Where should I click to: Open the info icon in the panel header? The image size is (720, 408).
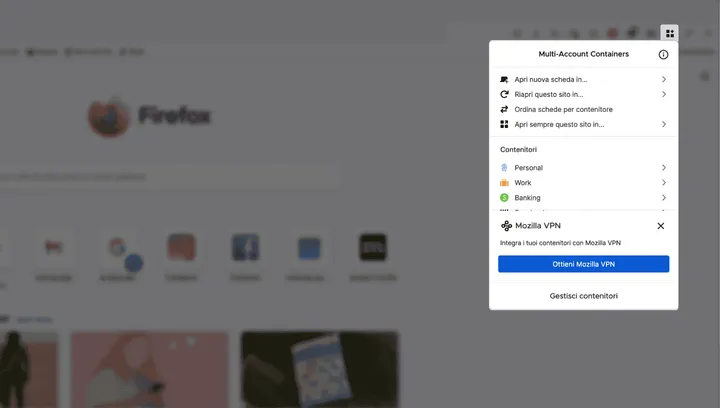tap(663, 55)
